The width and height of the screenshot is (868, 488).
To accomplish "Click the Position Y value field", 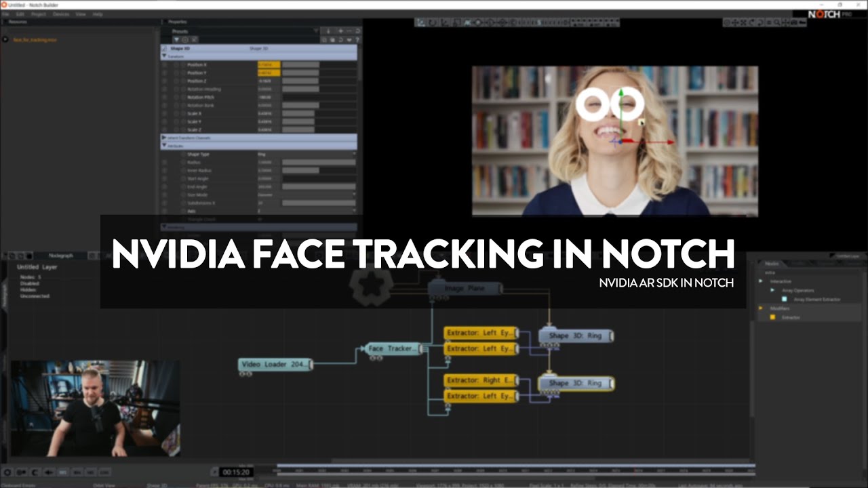I will point(269,73).
